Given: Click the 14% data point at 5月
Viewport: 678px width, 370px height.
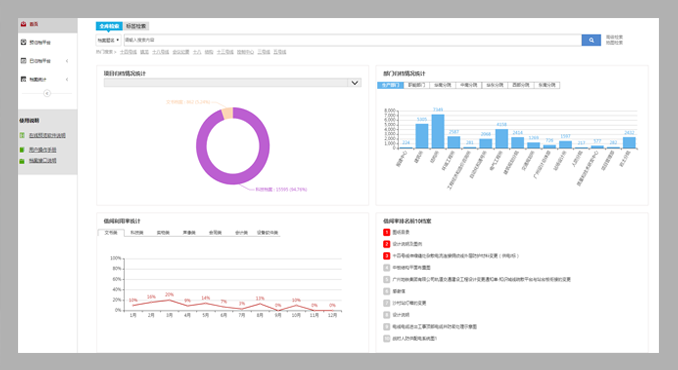Looking at the screenshot, I should pyautogui.click(x=205, y=303).
